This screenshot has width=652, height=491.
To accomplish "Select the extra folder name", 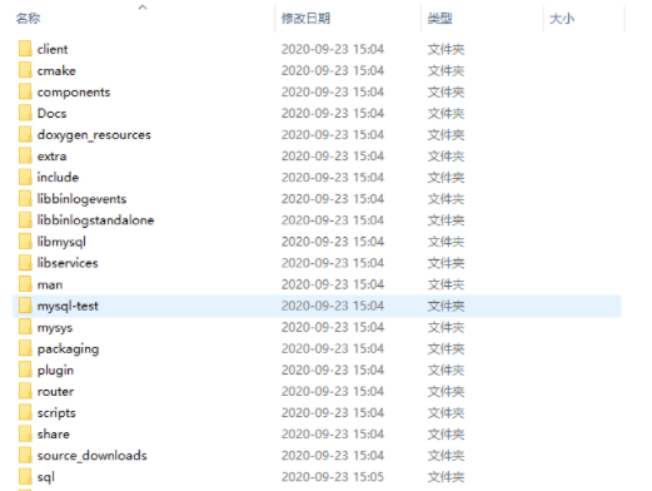I will (52, 156).
